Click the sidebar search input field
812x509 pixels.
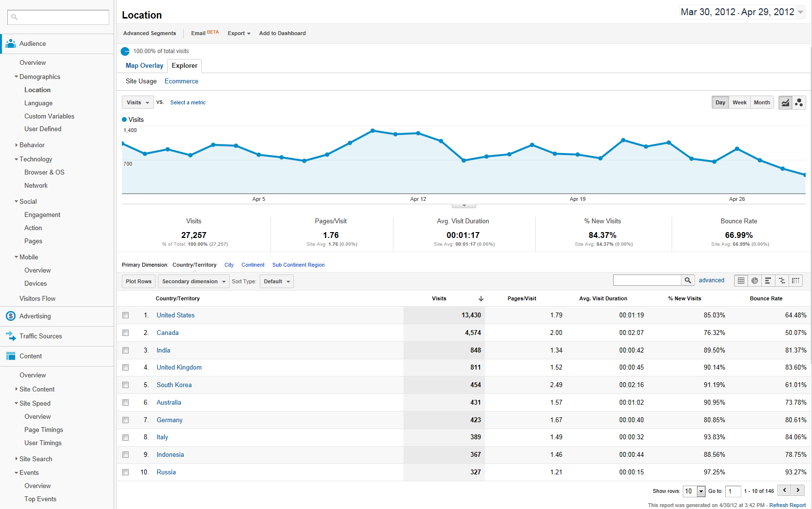[x=58, y=17]
